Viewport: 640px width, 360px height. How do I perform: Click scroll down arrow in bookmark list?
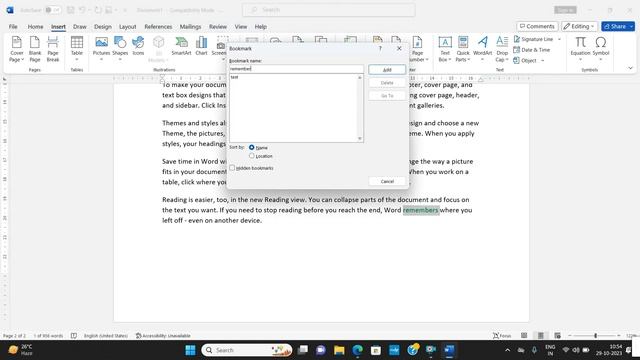click(360, 138)
